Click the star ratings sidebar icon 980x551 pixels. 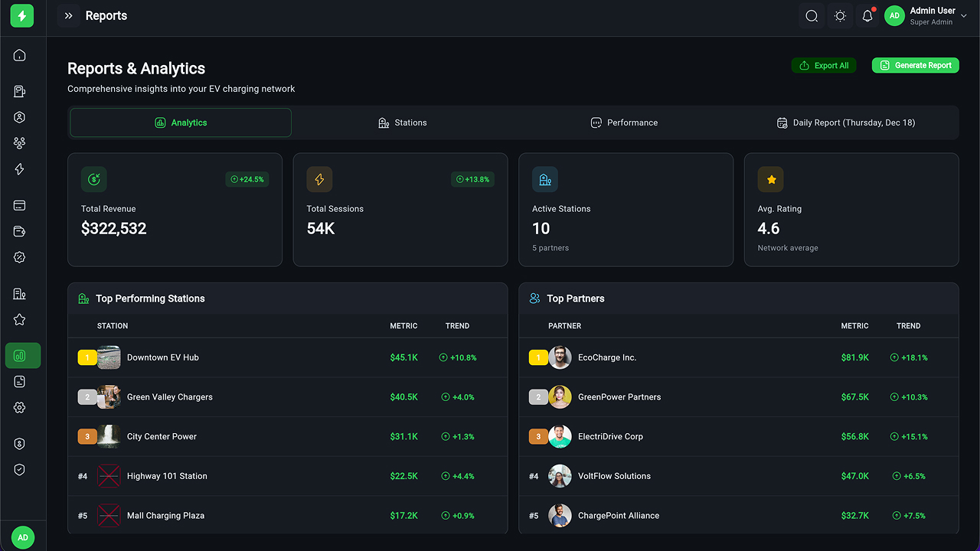(20, 320)
